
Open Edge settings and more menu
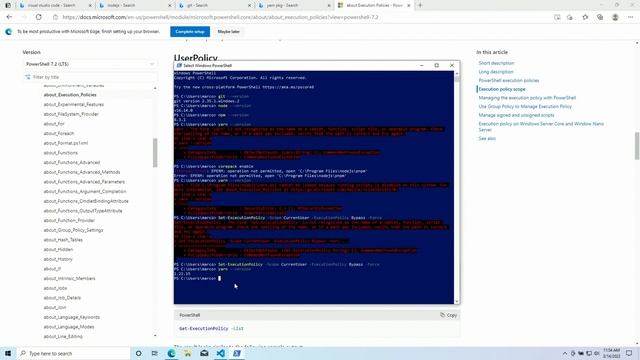(x=630, y=17)
